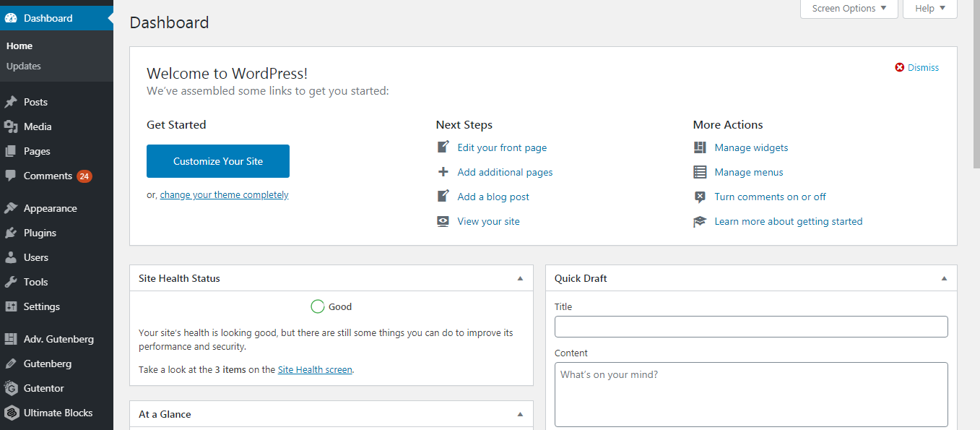Click the Dashboard gauge icon in sidebar

(x=11, y=18)
